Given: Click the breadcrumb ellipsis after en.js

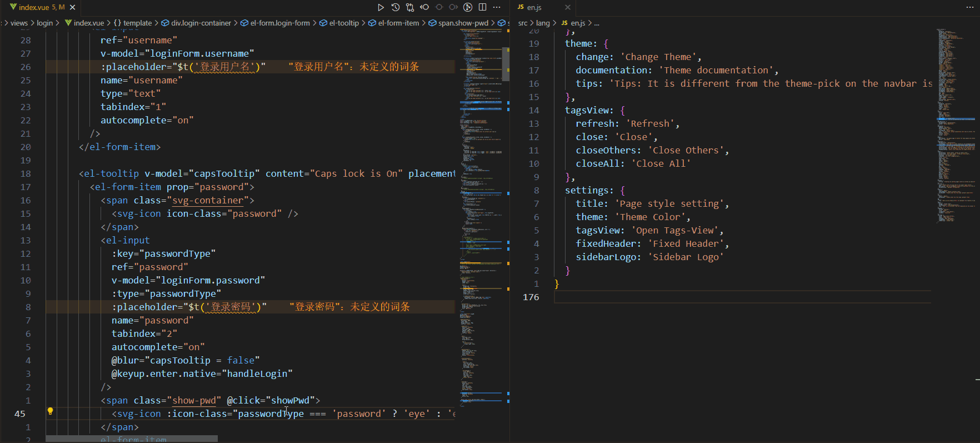Looking at the screenshot, I should (x=597, y=23).
